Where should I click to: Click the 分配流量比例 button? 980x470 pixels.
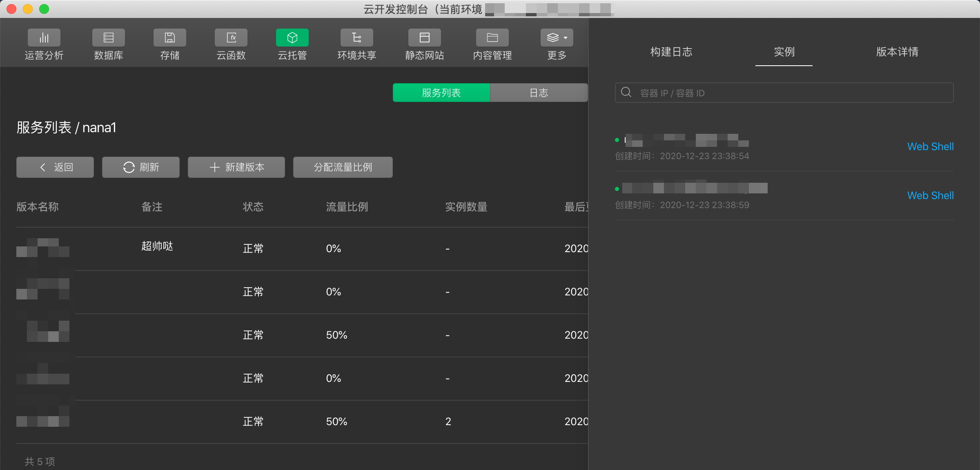(343, 167)
